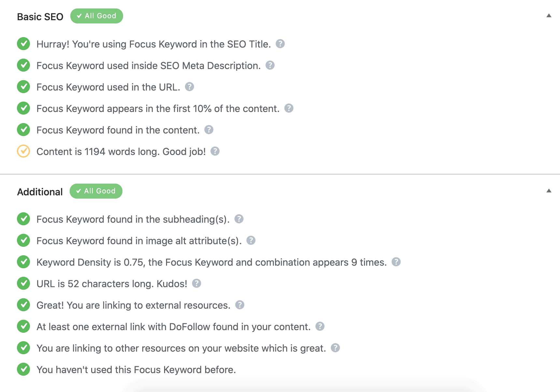Click help icon next to Keyword Density result

397,262
